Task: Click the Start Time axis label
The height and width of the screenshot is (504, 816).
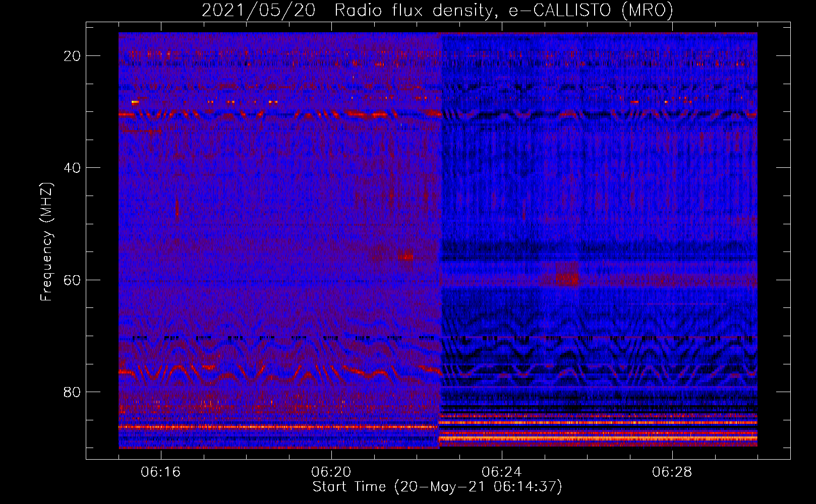Action: [437, 487]
